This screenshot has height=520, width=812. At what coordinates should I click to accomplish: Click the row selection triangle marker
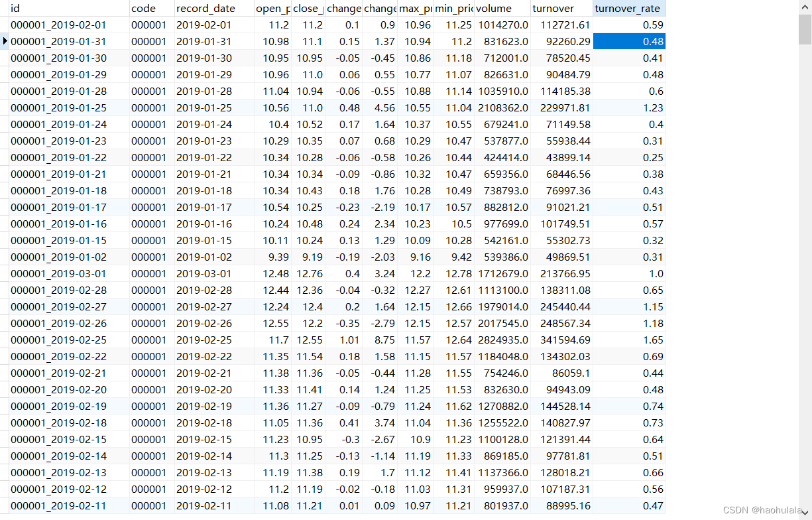click(x=5, y=41)
